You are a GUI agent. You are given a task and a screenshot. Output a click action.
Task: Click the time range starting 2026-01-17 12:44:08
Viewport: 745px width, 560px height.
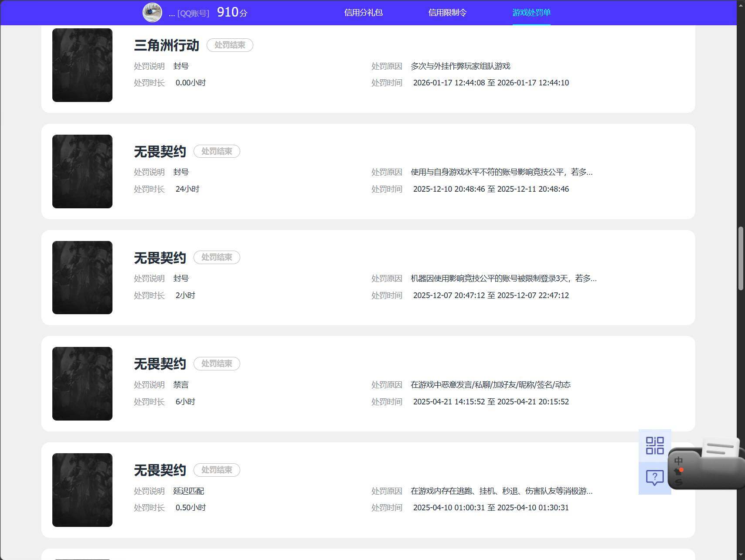[x=491, y=83]
